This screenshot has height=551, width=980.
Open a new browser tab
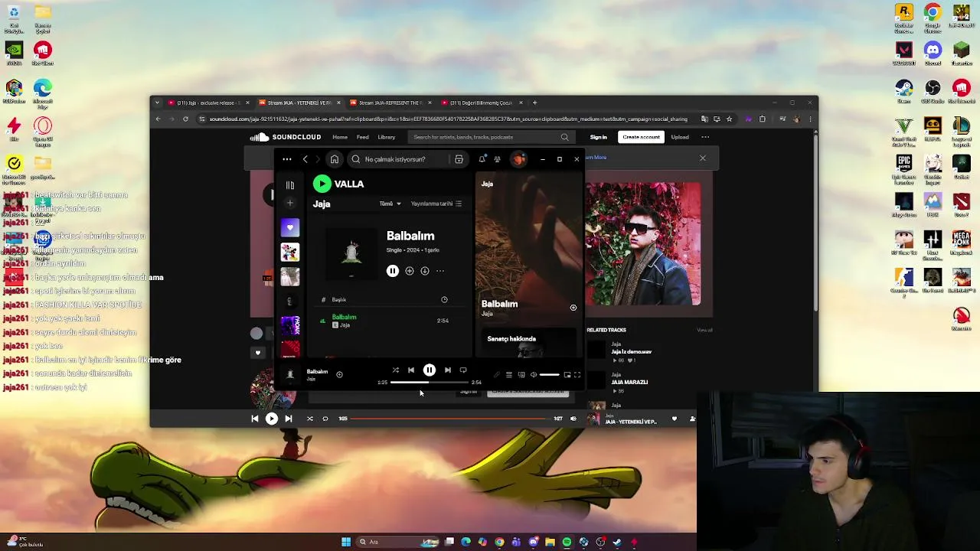535,103
